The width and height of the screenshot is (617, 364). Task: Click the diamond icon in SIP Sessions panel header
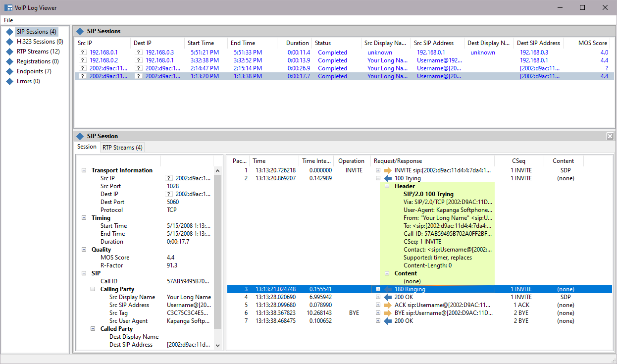click(x=80, y=31)
